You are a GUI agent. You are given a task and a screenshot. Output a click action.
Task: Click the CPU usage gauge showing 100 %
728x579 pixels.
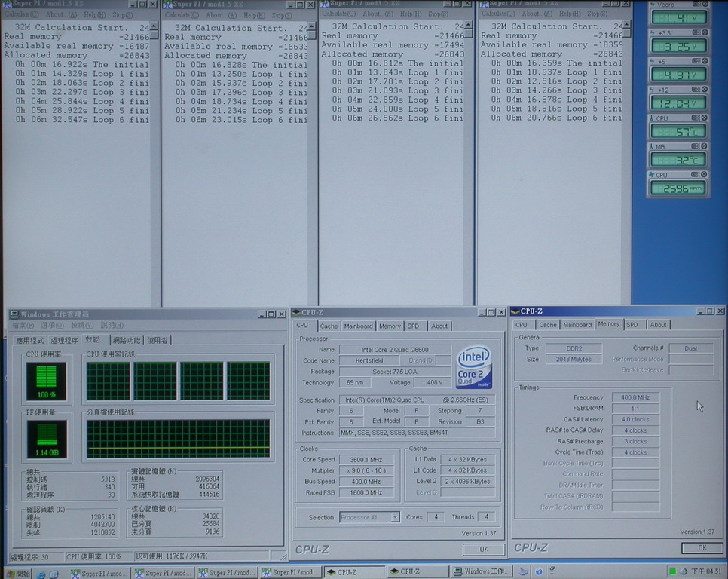(46, 381)
